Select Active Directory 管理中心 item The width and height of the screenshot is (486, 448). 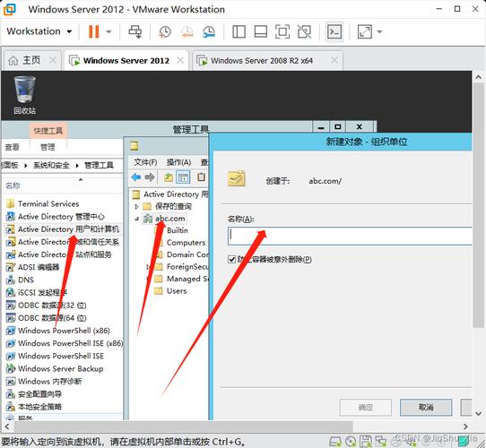click(56, 216)
